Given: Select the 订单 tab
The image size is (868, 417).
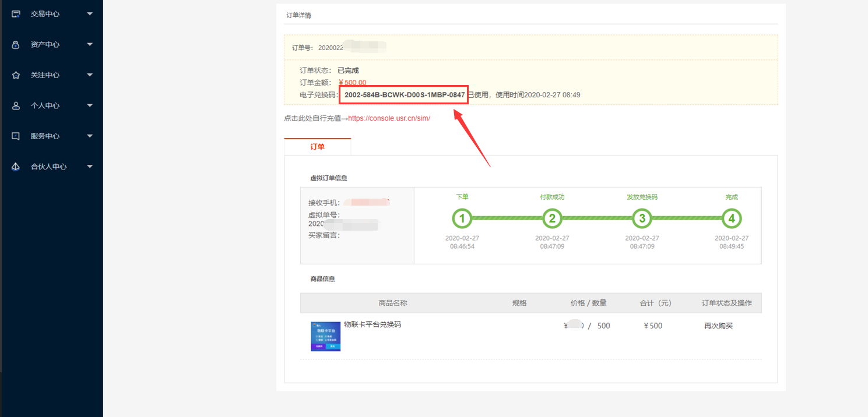Looking at the screenshot, I should coord(318,147).
